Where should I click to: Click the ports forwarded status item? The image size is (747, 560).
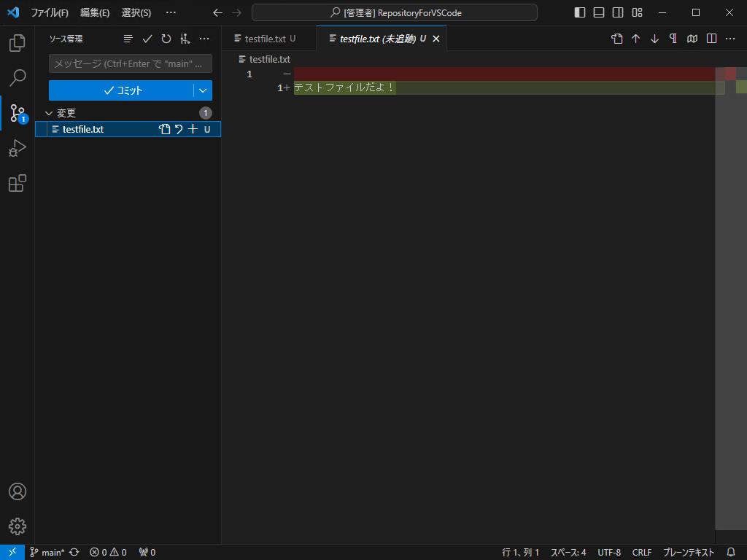147,553
